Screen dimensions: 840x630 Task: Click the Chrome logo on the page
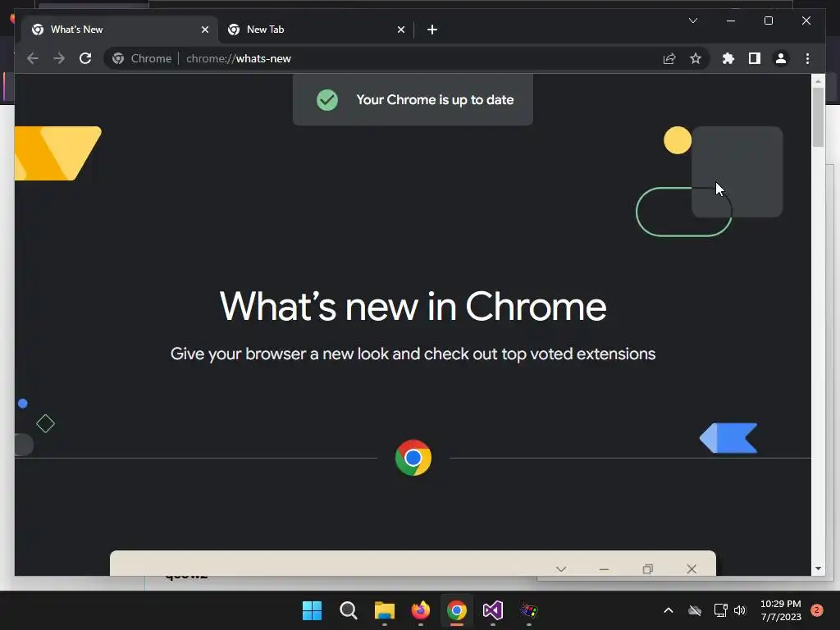(413, 458)
